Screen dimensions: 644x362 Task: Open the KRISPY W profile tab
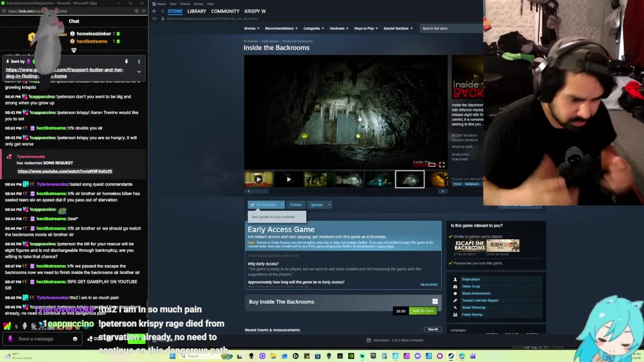coord(255,11)
